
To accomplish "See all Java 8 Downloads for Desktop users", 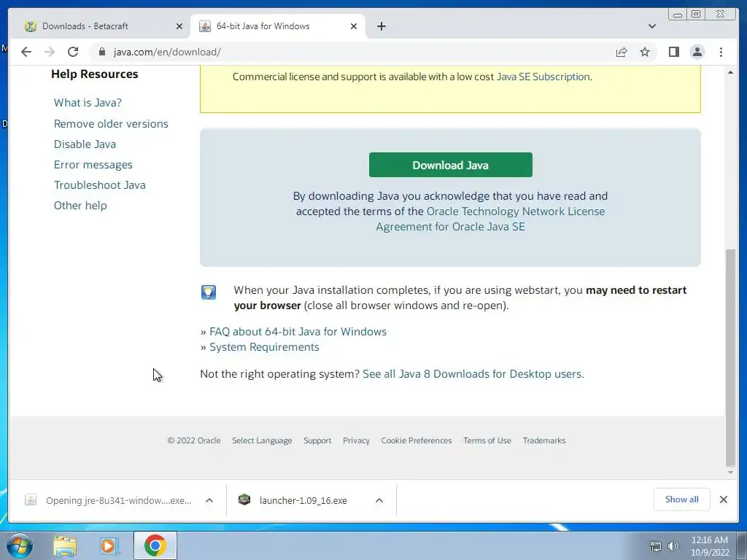I will pyautogui.click(x=473, y=374).
